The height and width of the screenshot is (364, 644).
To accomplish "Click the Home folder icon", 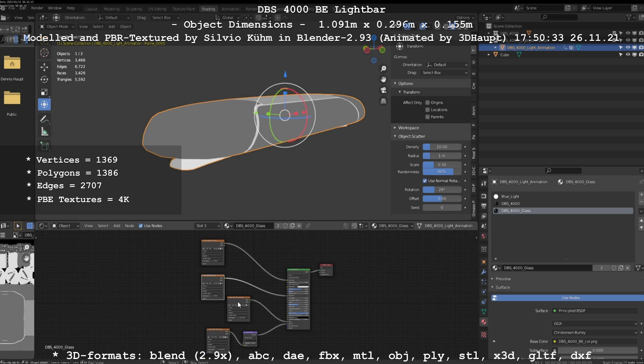I will click(x=12, y=63).
